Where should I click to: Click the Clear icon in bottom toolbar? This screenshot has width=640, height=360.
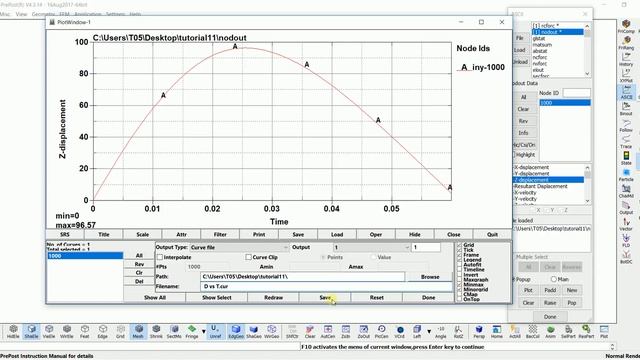[x=310, y=331]
